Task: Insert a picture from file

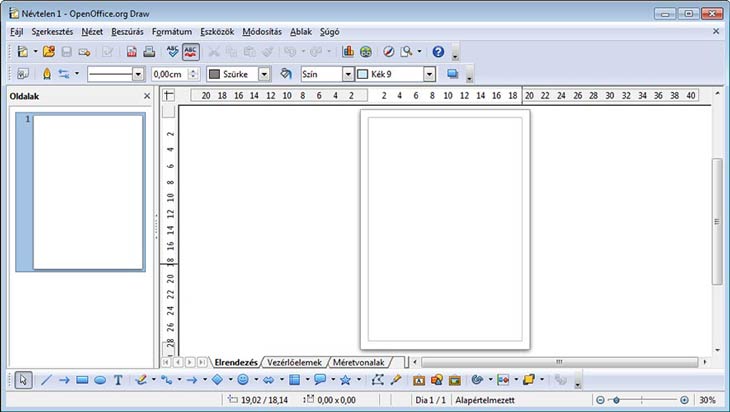Action: [437, 380]
